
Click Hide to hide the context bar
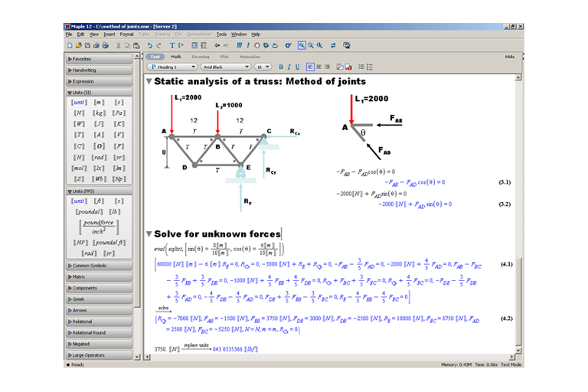(x=510, y=57)
